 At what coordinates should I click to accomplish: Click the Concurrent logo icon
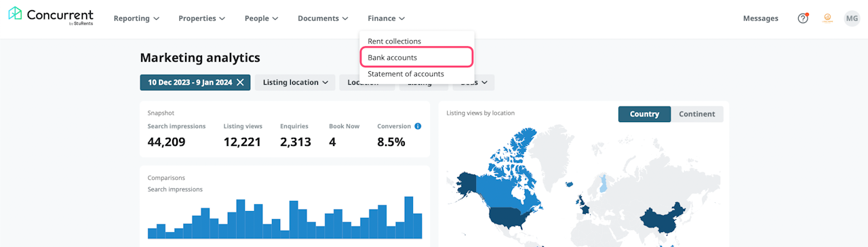[15, 14]
